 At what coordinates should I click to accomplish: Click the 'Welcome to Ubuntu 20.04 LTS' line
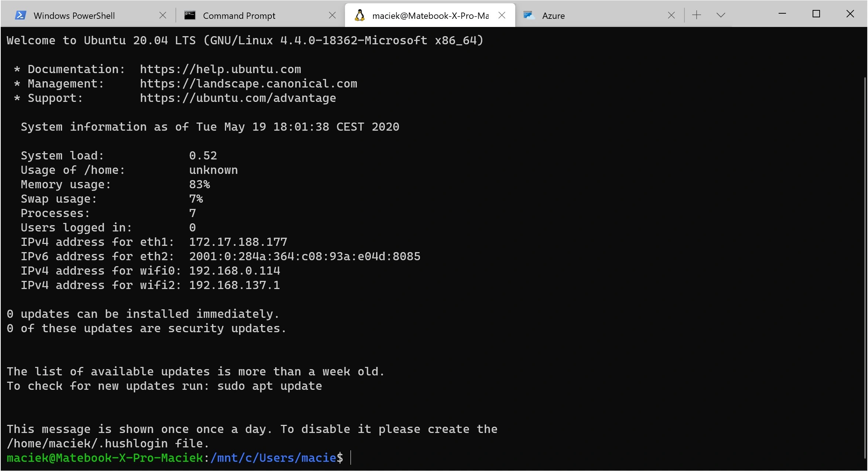click(245, 41)
